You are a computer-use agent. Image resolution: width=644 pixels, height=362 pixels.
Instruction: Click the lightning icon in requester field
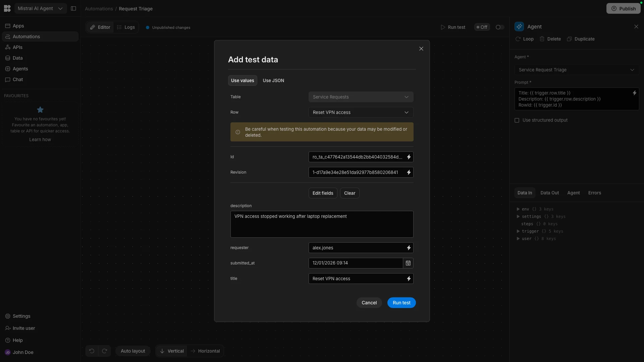409,248
